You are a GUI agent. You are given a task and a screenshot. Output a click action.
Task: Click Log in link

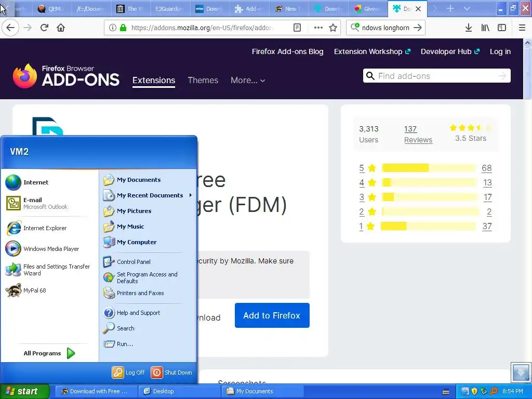500,51
